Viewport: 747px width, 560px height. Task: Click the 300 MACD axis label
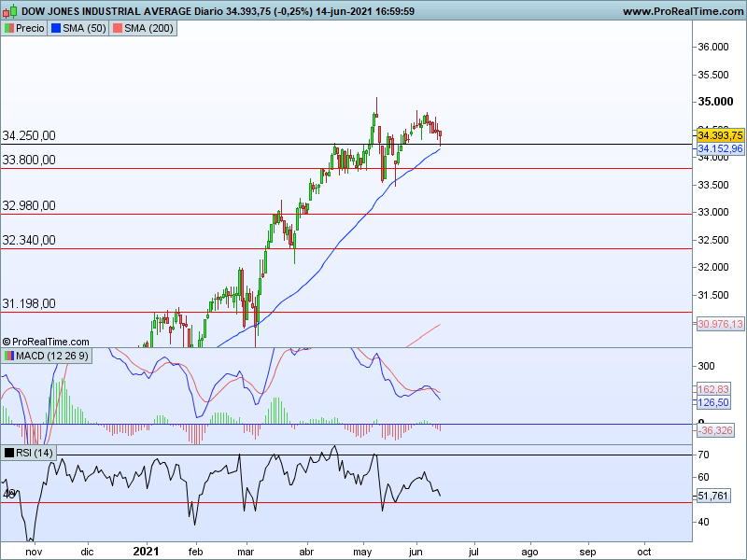(x=706, y=366)
